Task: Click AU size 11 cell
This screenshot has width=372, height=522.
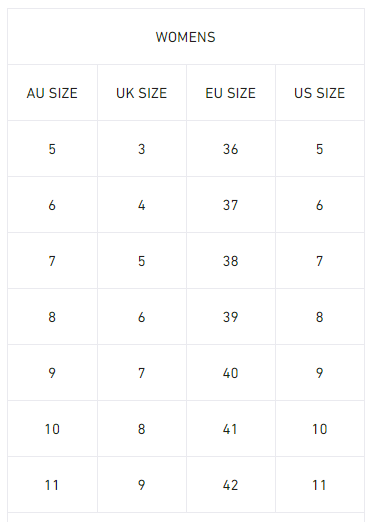Action: click(52, 485)
